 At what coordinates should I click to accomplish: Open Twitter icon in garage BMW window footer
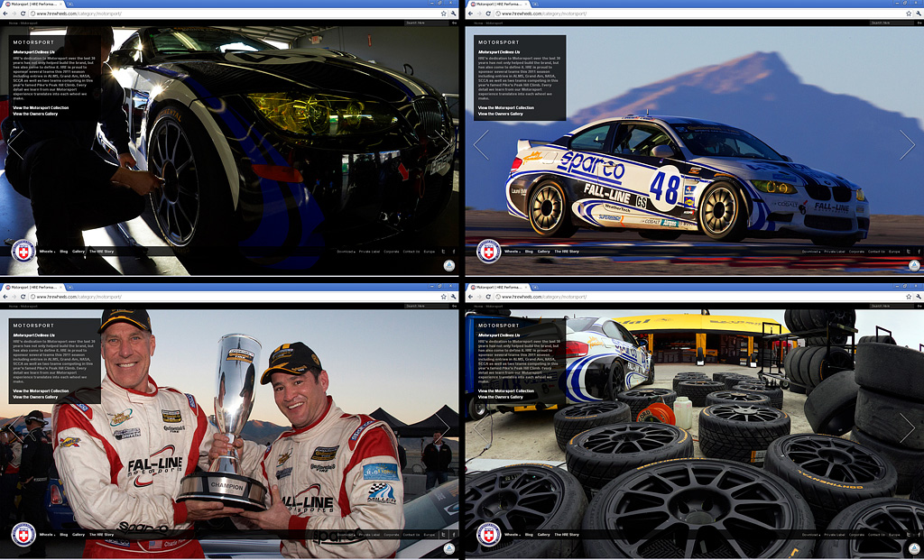click(443, 252)
